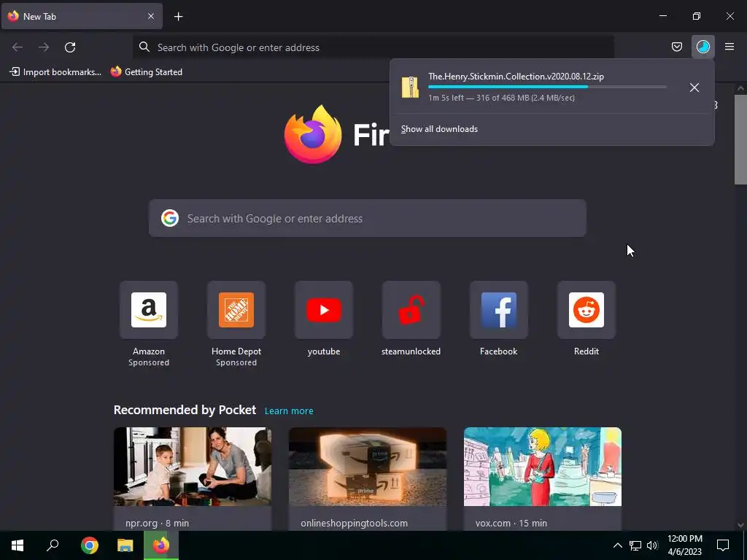Open the Getting Started bookmark

tap(146, 72)
